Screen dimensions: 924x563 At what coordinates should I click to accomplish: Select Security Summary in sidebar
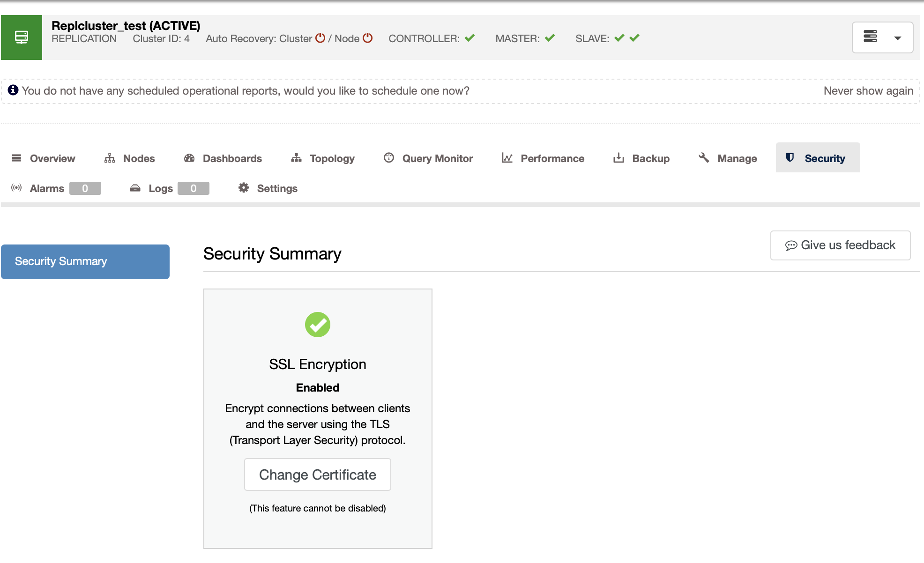(85, 262)
